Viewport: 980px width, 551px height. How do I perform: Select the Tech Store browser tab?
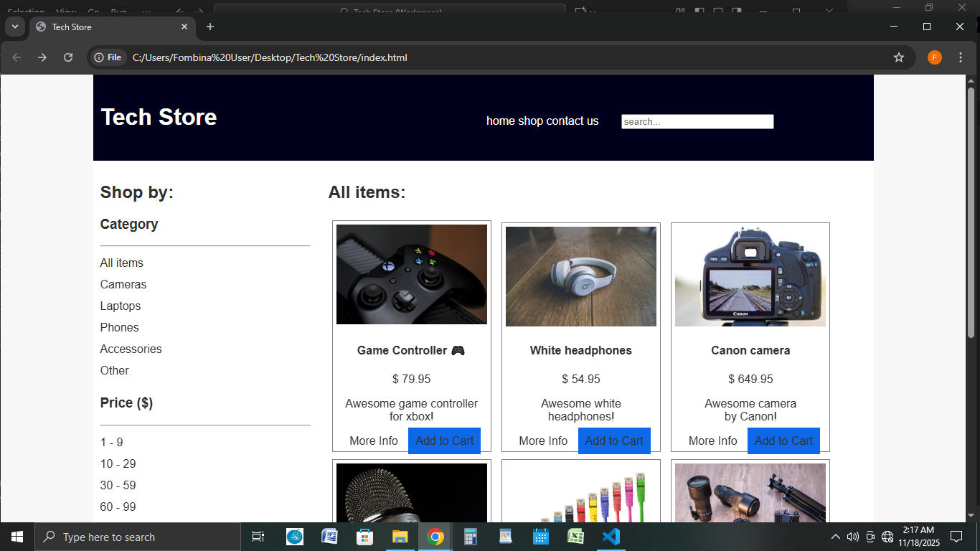[111, 27]
